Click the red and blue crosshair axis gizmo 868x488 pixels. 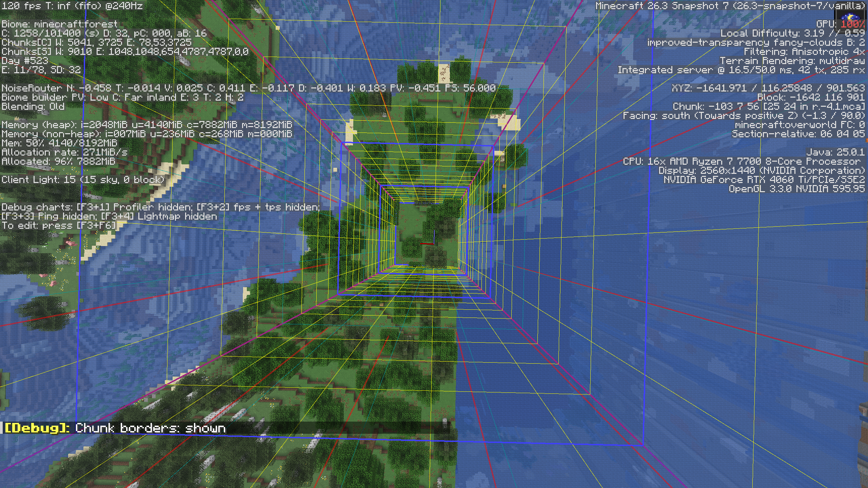tap(428, 238)
